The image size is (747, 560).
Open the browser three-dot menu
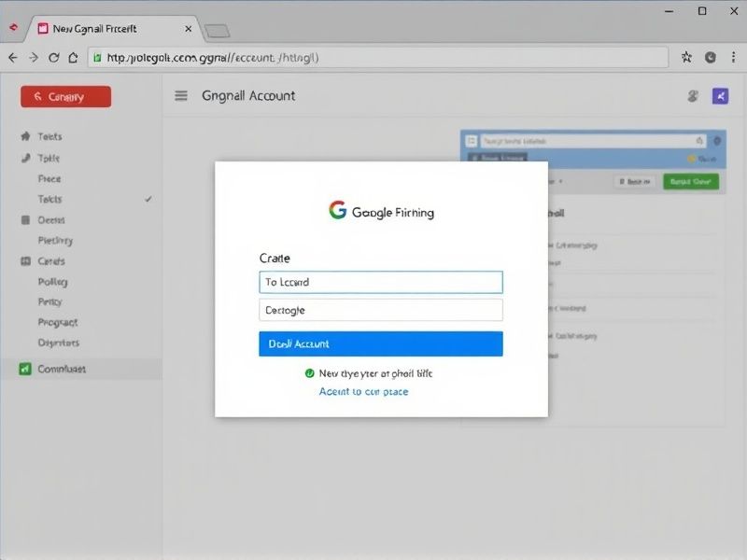click(733, 58)
